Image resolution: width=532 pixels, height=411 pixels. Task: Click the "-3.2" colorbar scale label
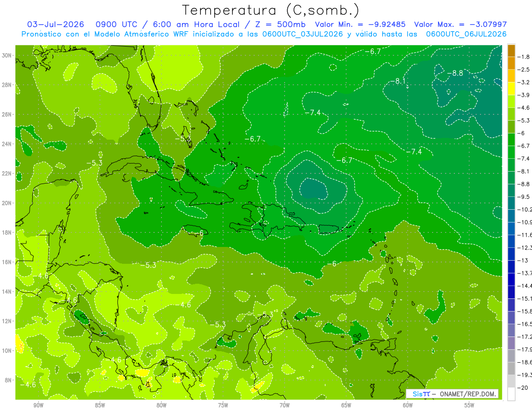coord(524,82)
